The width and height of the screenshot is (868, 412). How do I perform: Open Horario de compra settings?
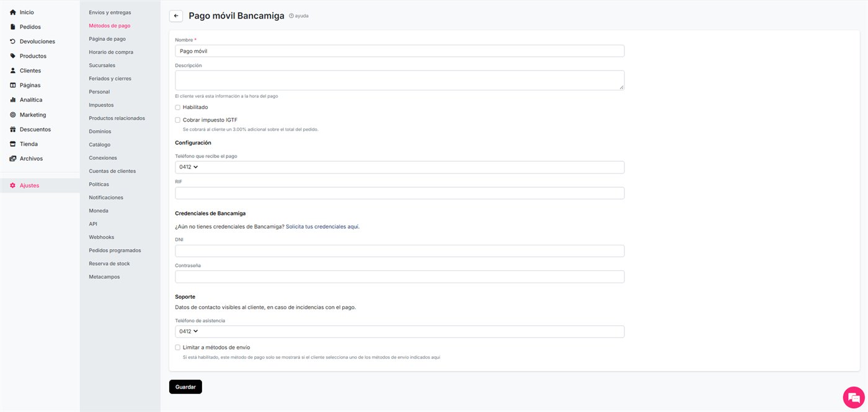pos(111,52)
